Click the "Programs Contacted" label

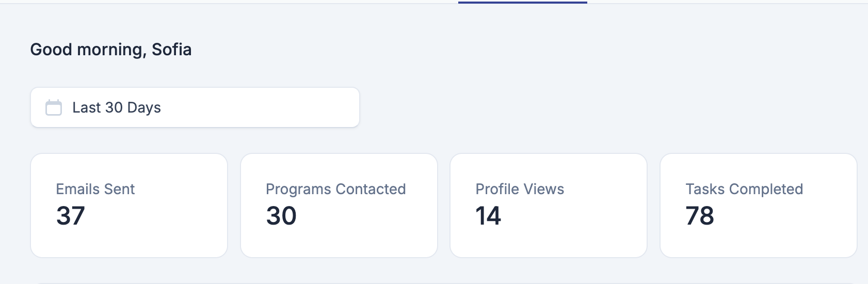(x=336, y=189)
